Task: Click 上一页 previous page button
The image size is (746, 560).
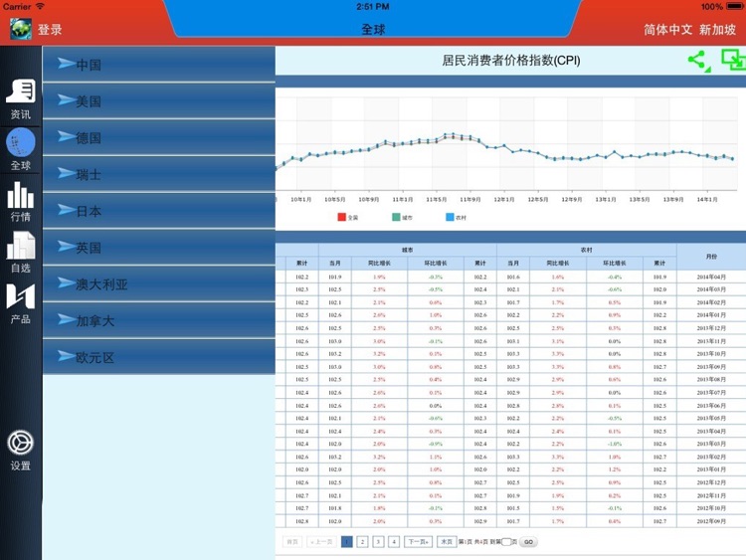Action: coord(321,542)
